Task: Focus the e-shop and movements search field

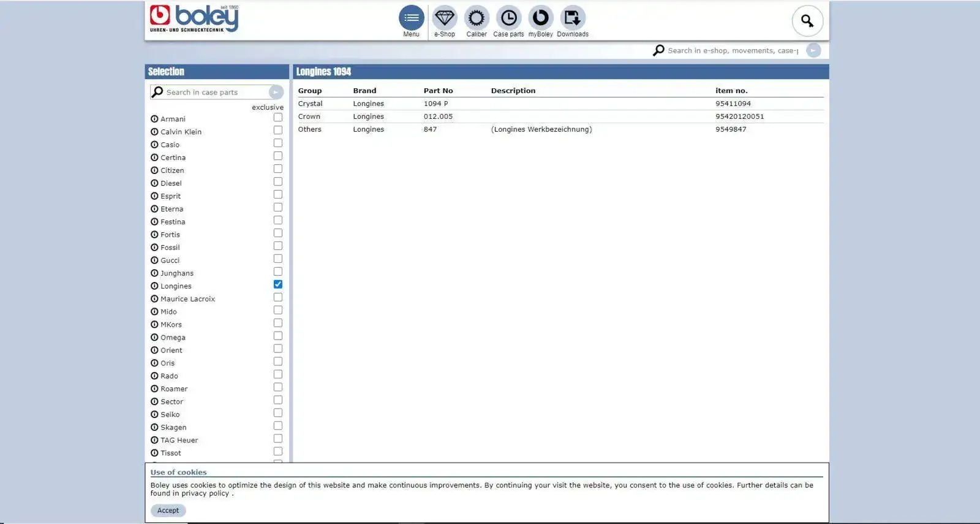Action: pyautogui.click(x=734, y=50)
